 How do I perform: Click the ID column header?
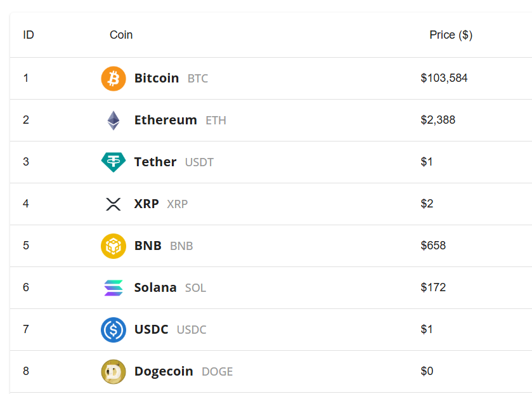tap(28, 35)
